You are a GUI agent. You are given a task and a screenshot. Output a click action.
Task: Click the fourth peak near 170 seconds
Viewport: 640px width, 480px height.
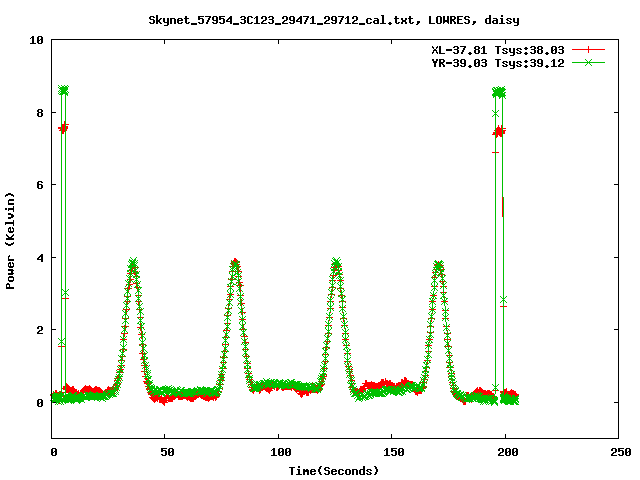tap(438, 265)
